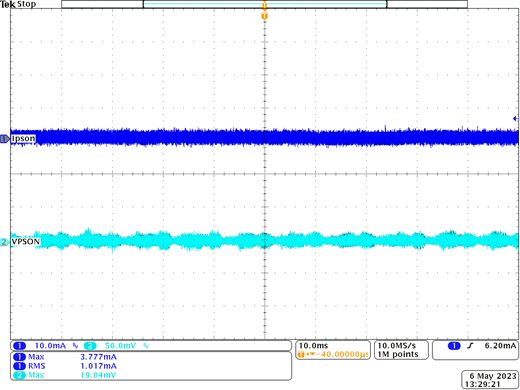
Task: Click the blue trigger level arrow
Action: tap(515, 118)
